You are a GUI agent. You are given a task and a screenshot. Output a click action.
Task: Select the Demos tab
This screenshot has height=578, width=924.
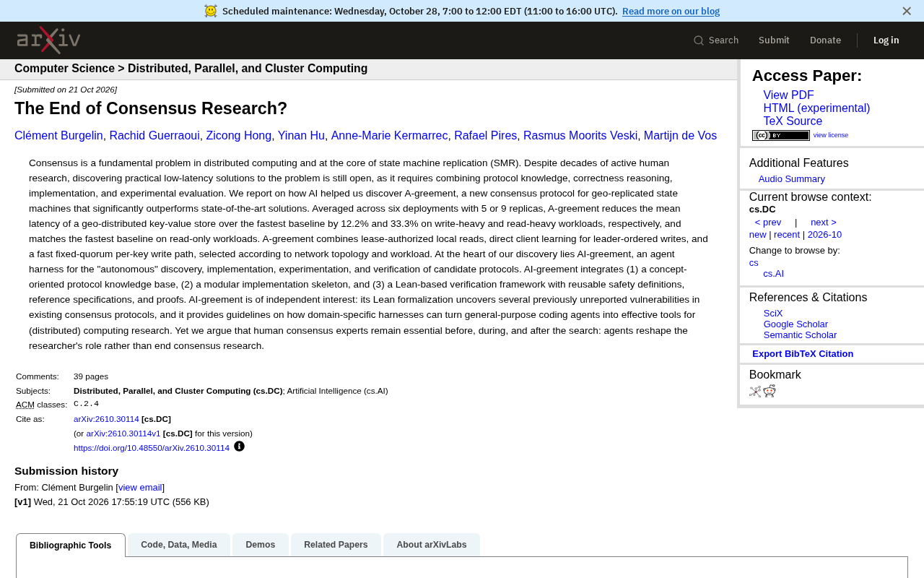click(x=261, y=545)
